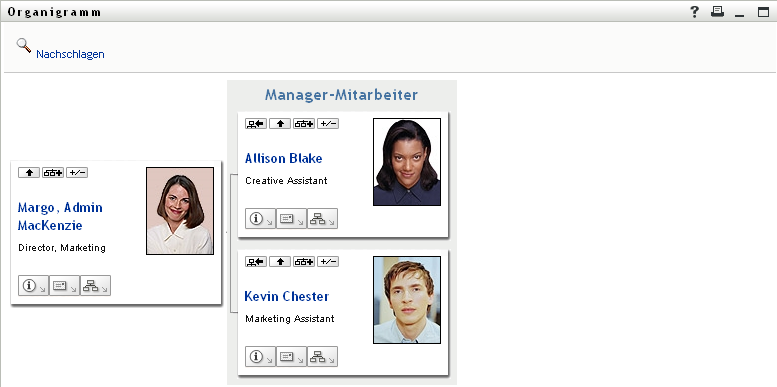The image size is (777, 387).
Task: Expand or collapse Kevin Chester's relationship
Action: (x=328, y=262)
